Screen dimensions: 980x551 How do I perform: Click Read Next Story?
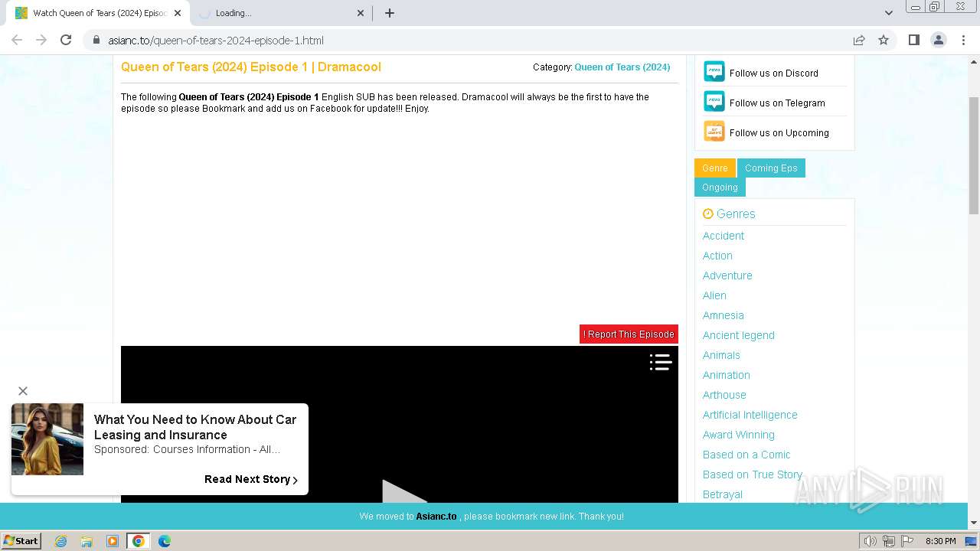tap(251, 479)
